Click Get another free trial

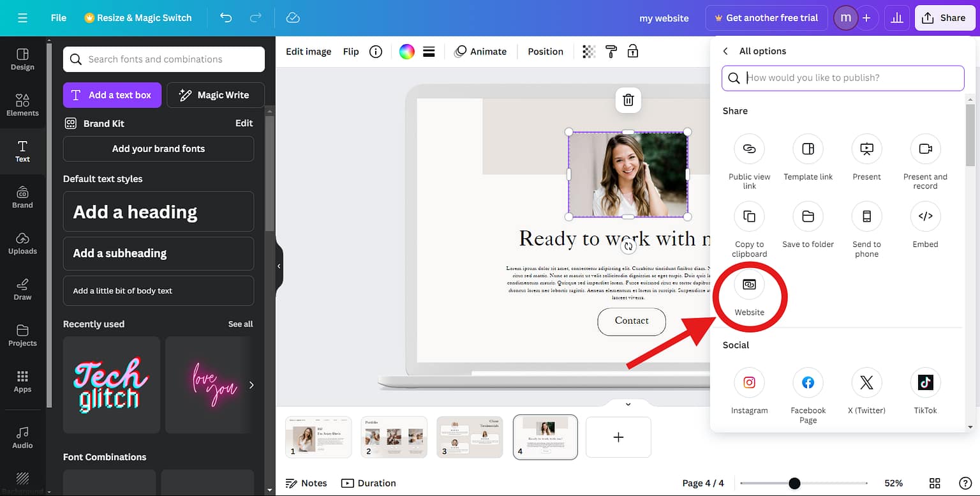point(766,17)
